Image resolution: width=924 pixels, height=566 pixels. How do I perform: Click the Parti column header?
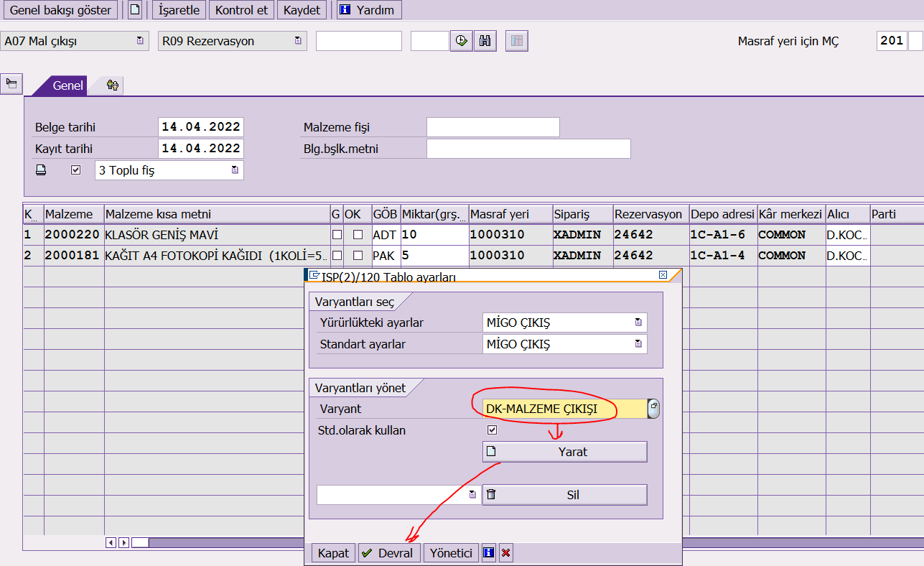(x=897, y=214)
